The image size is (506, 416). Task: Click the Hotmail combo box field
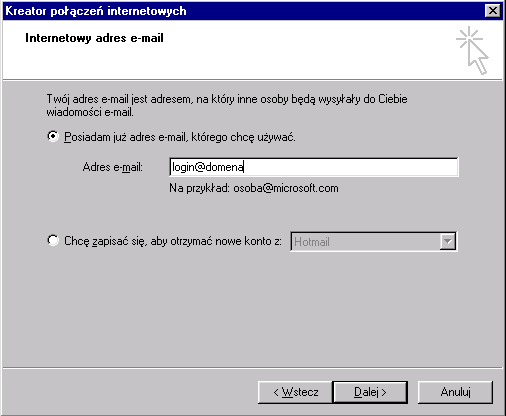click(x=374, y=241)
